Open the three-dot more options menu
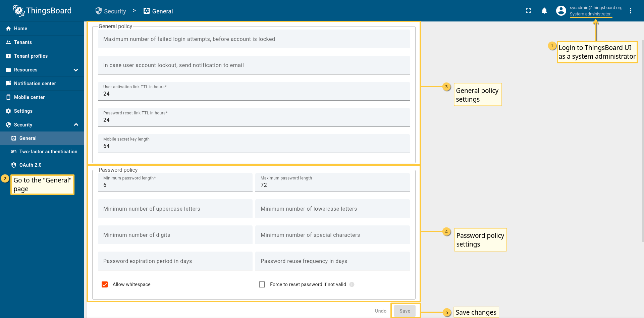 pyautogui.click(x=631, y=11)
